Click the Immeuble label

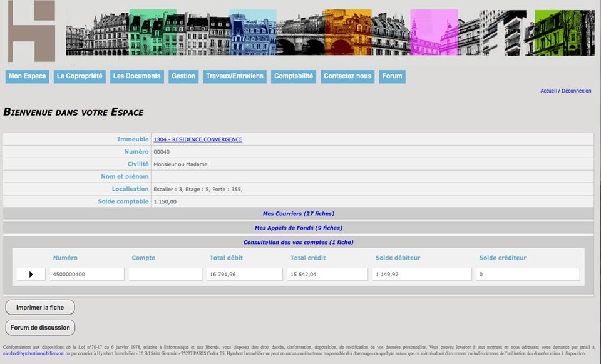(x=133, y=139)
